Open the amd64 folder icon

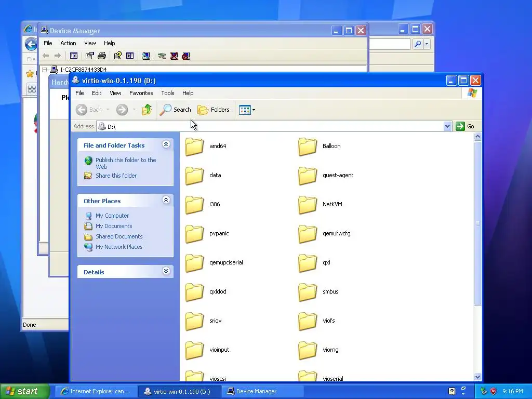[x=194, y=146]
